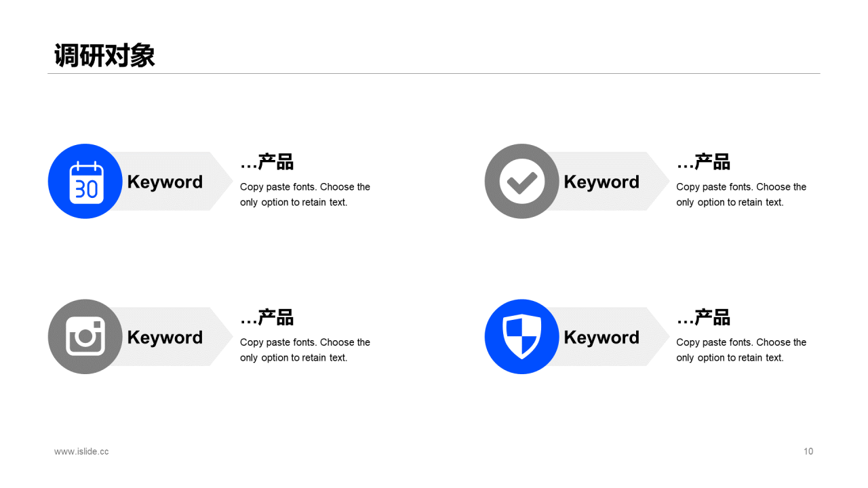The height and width of the screenshot is (488, 868).
Task: Click the gray Instagram camera icon
Action: pyautogui.click(x=85, y=336)
